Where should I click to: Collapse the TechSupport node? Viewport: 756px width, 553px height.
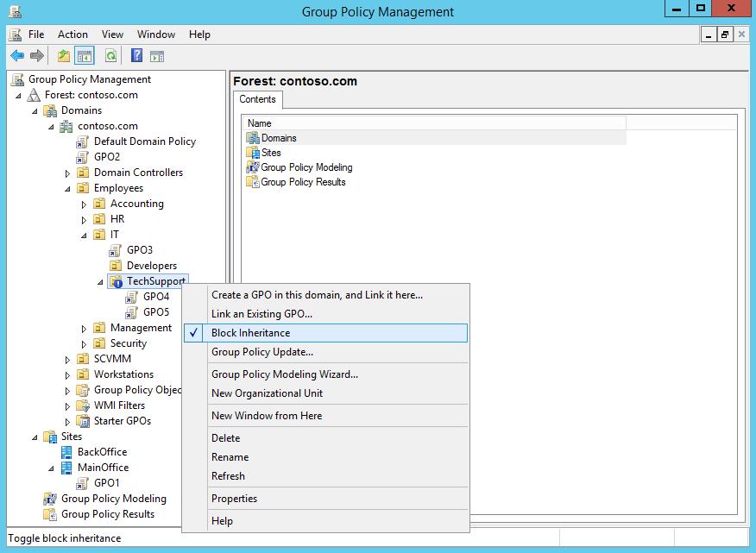[x=100, y=282]
